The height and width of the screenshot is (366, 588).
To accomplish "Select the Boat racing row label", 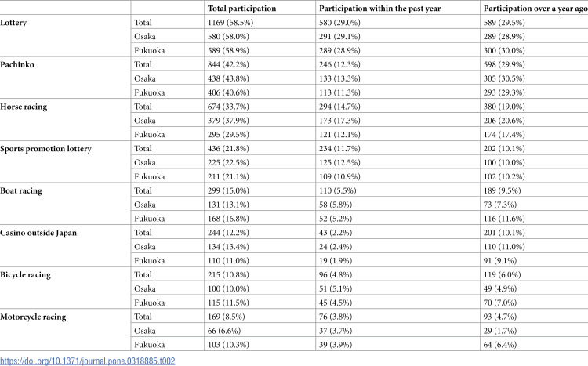I will (x=21, y=191).
